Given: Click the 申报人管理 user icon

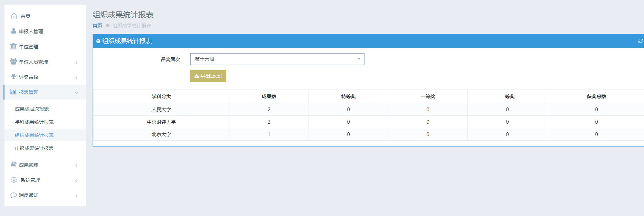Looking at the screenshot, I should 13,31.
